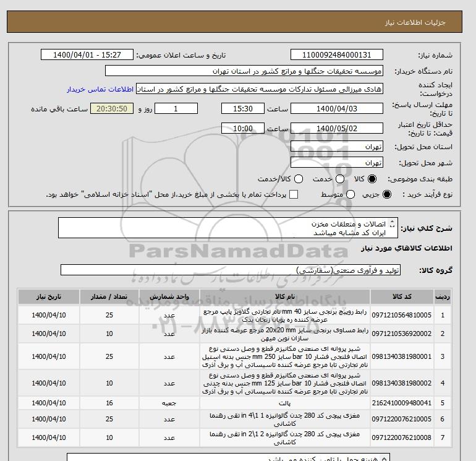
Task: Click the رابط روپیچ برنجی سایز 40 item name
Action: [x=285, y=316]
